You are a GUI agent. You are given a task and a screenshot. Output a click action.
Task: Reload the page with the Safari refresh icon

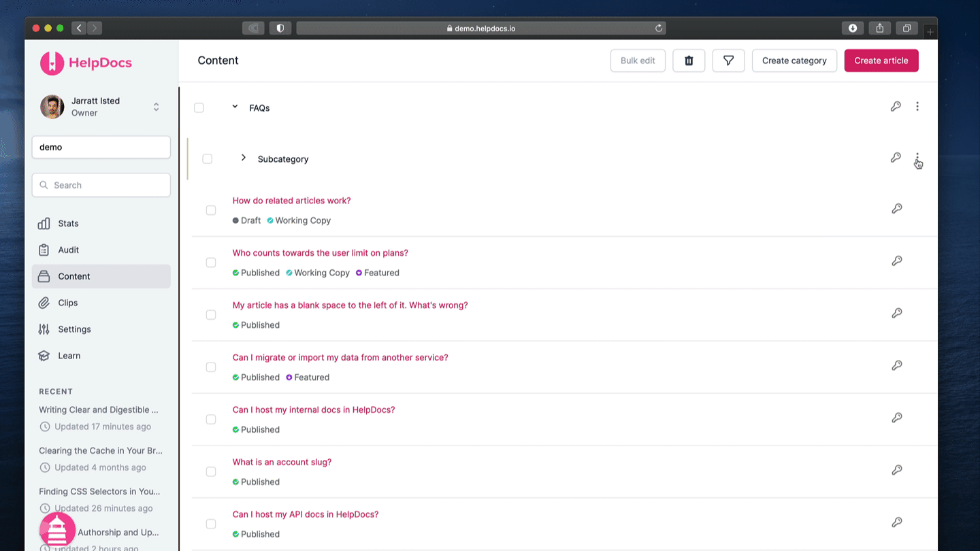659,28
